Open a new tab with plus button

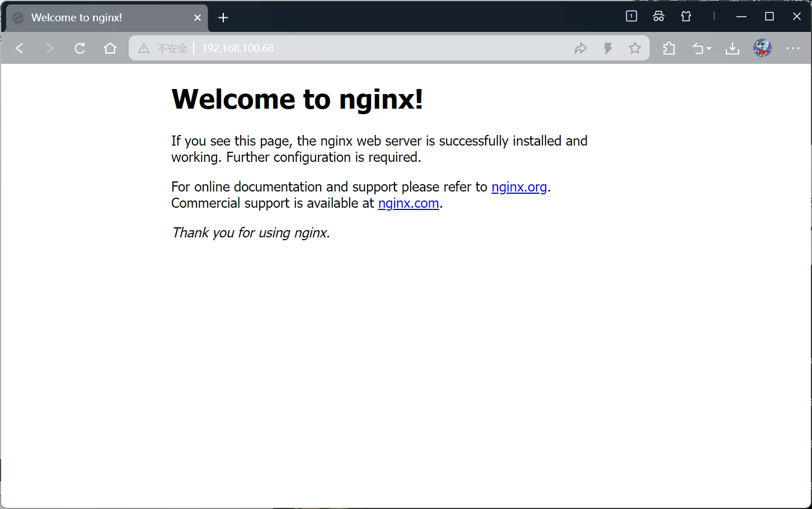pyautogui.click(x=223, y=18)
